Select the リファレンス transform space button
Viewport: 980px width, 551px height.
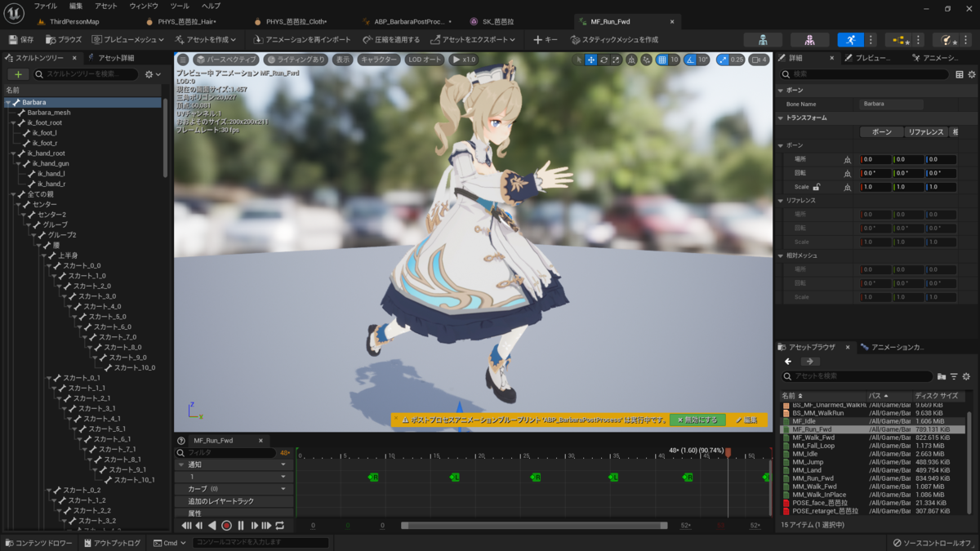925,132
